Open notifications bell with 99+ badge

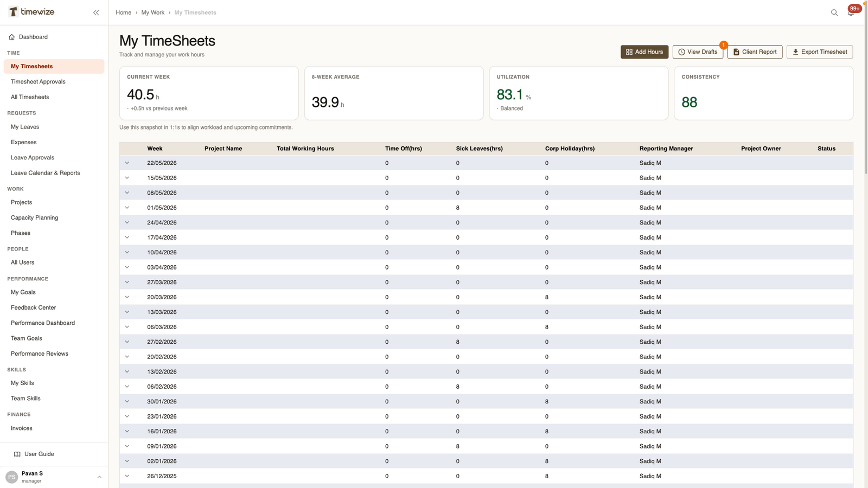[851, 12]
